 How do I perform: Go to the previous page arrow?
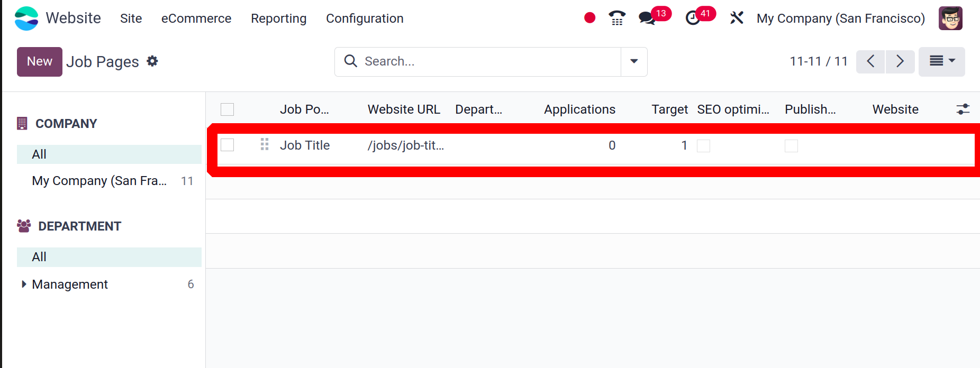(870, 61)
